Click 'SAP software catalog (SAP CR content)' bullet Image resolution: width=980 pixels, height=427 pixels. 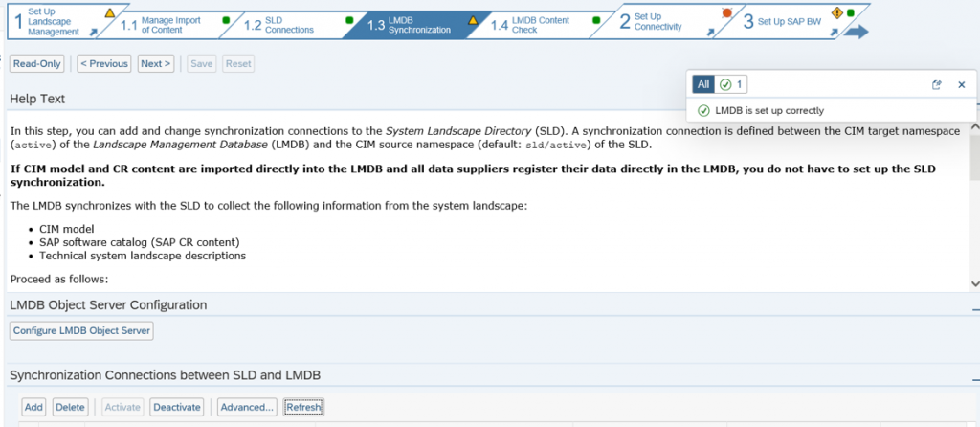pyautogui.click(x=140, y=242)
